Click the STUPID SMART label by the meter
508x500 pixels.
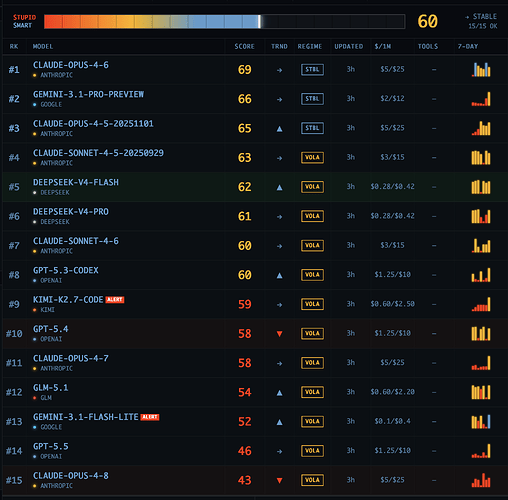click(24, 21)
